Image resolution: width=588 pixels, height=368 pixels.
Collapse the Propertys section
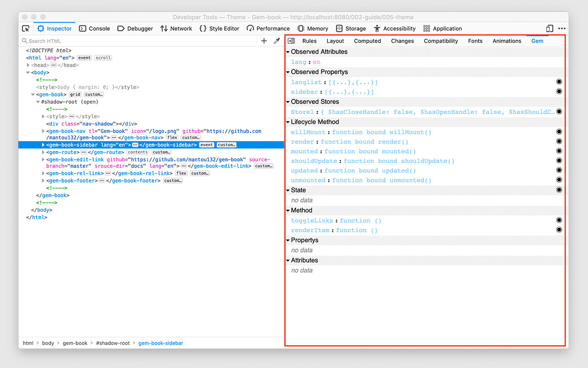pyautogui.click(x=288, y=240)
